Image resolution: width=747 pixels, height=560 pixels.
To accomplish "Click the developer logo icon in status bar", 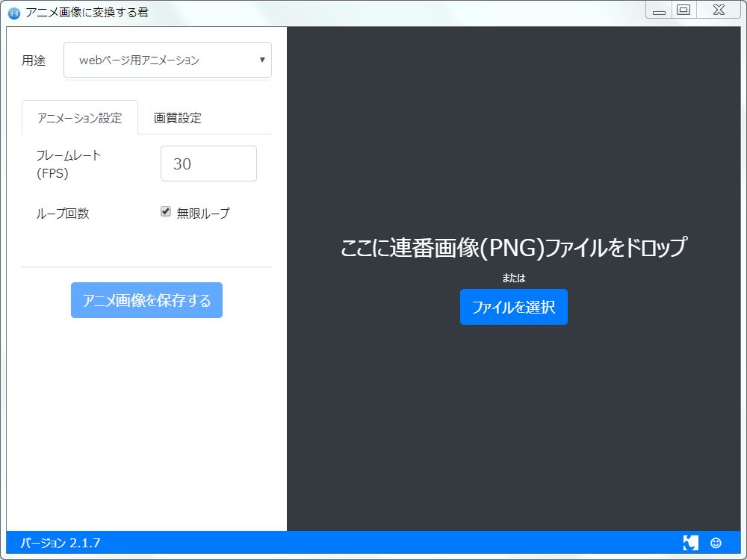I will tap(690, 543).
